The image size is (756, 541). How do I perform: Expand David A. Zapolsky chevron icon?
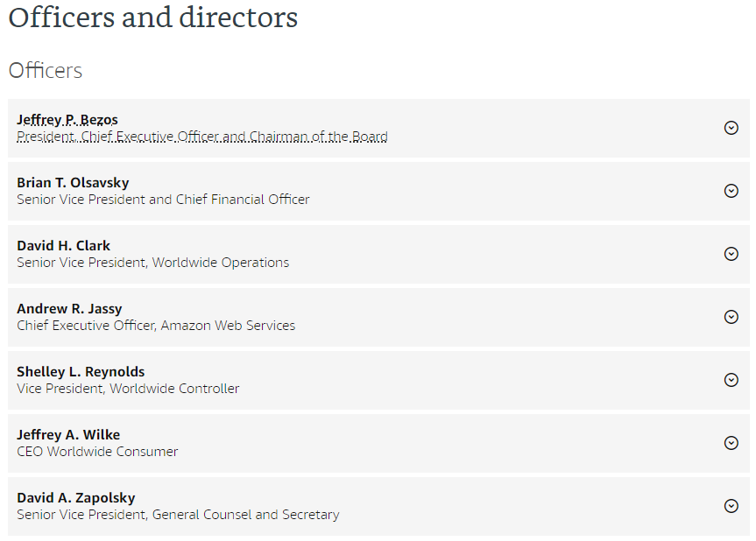click(731, 506)
